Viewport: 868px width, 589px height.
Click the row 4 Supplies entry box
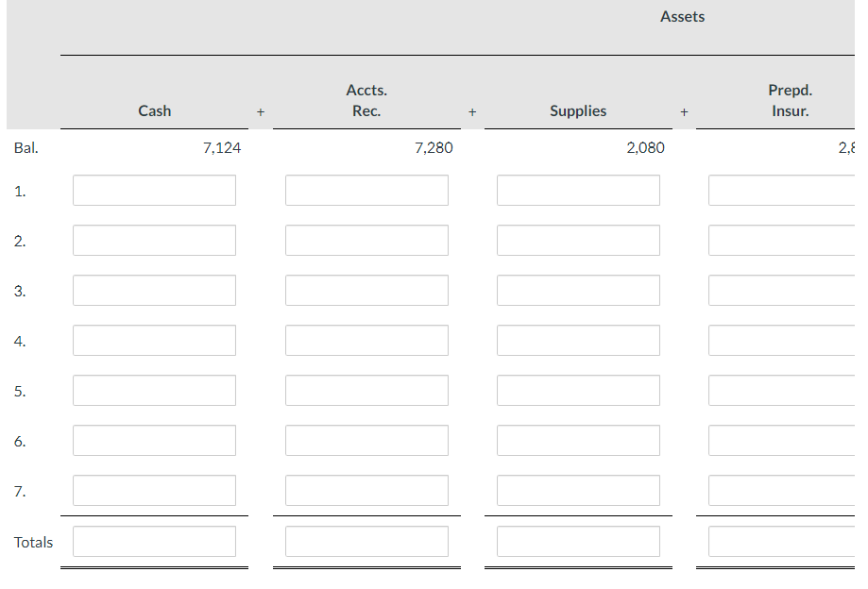pyautogui.click(x=578, y=340)
